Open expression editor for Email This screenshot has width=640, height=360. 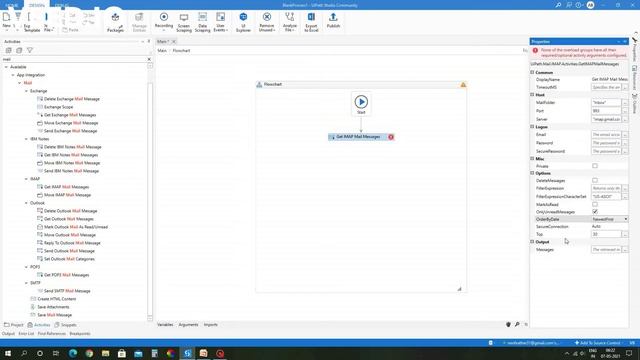click(625, 135)
